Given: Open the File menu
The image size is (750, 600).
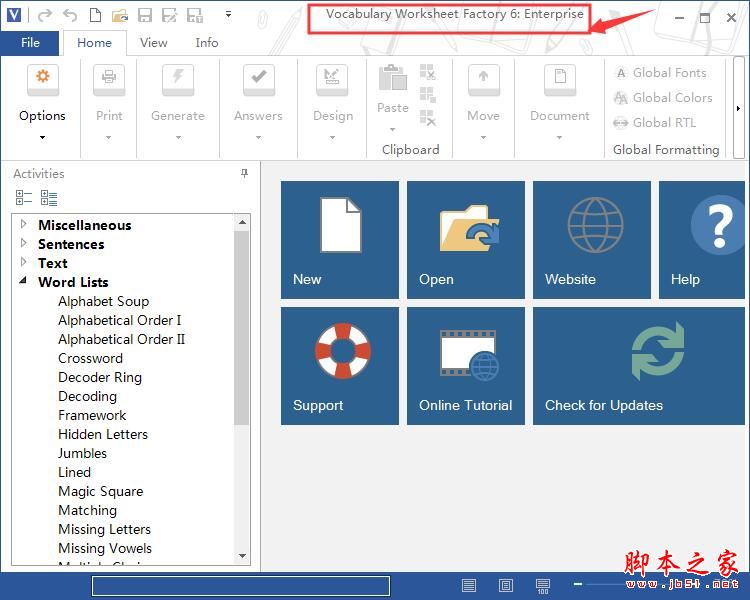Looking at the screenshot, I should (x=30, y=43).
